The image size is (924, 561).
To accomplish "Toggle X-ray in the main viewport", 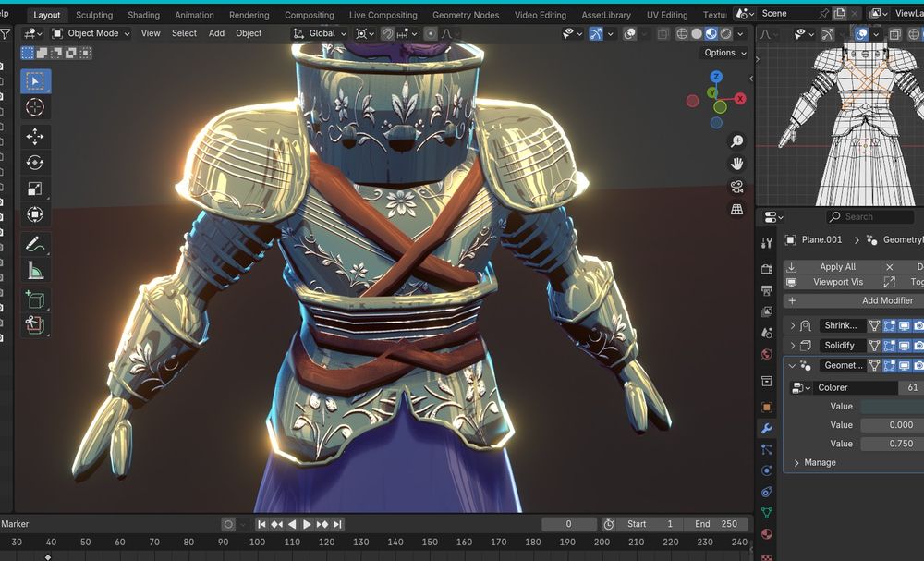I will pyautogui.click(x=663, y=33).
